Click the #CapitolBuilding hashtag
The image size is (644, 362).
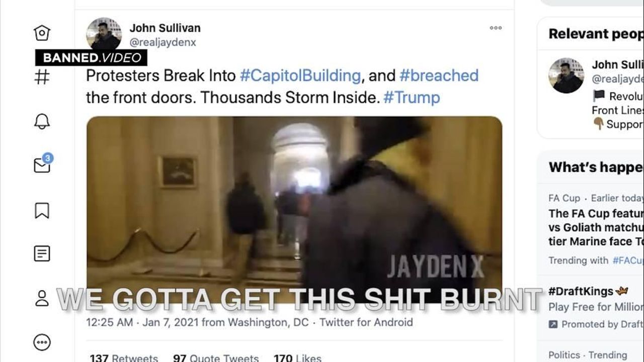pyautogui.click(x=300, y=75)
